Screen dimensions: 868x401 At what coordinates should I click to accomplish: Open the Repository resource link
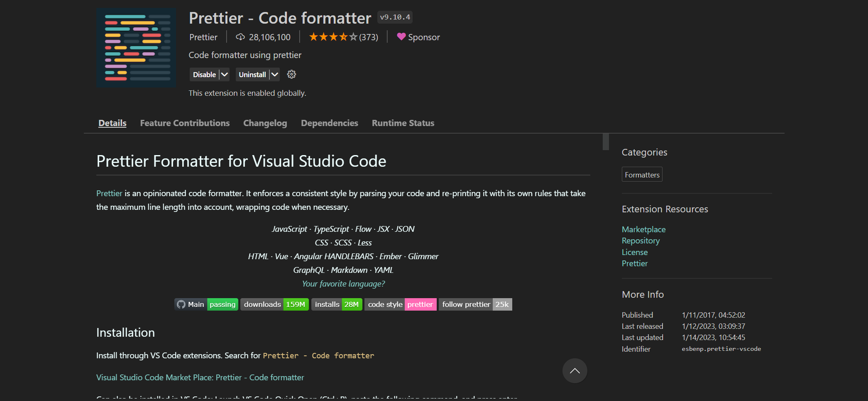(x=641, y=241)
